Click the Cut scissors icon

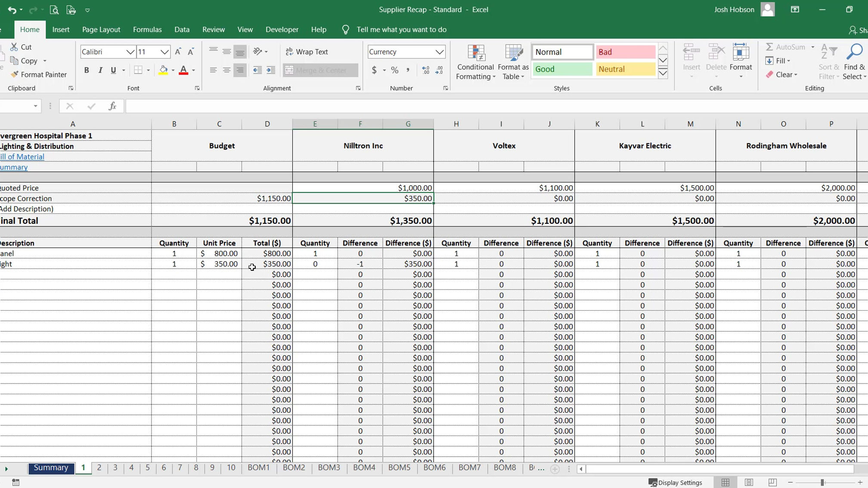[14, 47]
